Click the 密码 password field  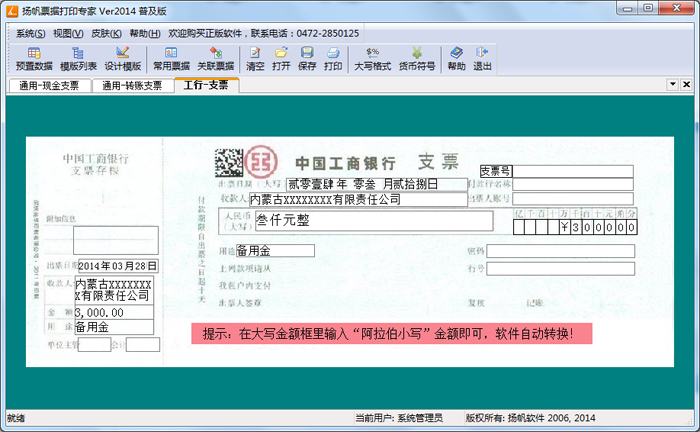tap(561, 251)
